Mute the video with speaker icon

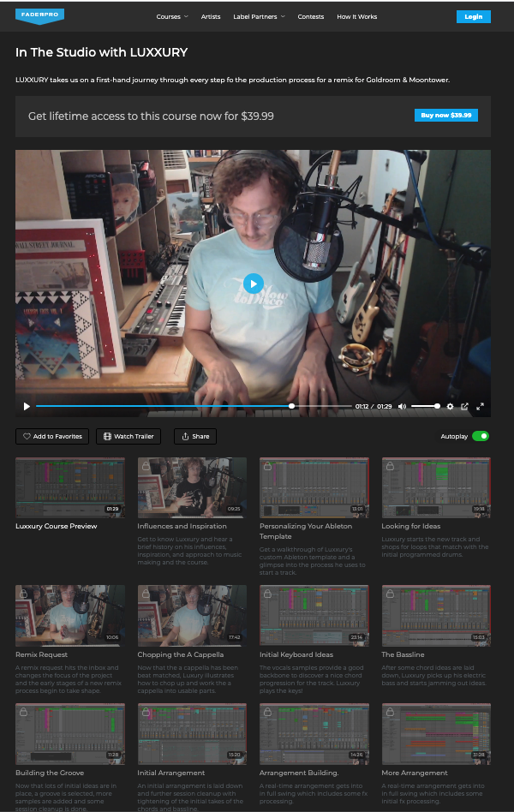point(402,407)
